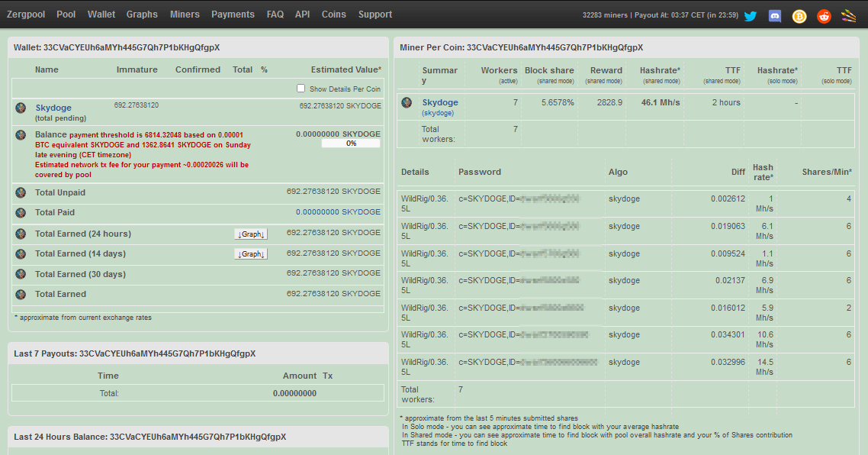Image resolution: width=868 pixels, height=455 pixels.
Task: Click the TTF value 2 hours
Action: coord(725,102)
